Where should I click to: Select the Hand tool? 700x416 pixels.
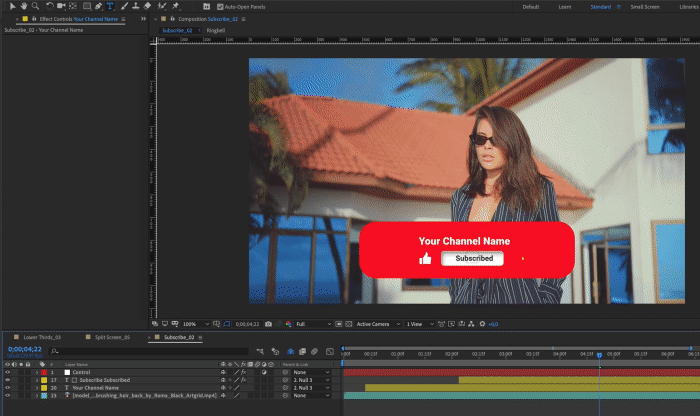24,6
